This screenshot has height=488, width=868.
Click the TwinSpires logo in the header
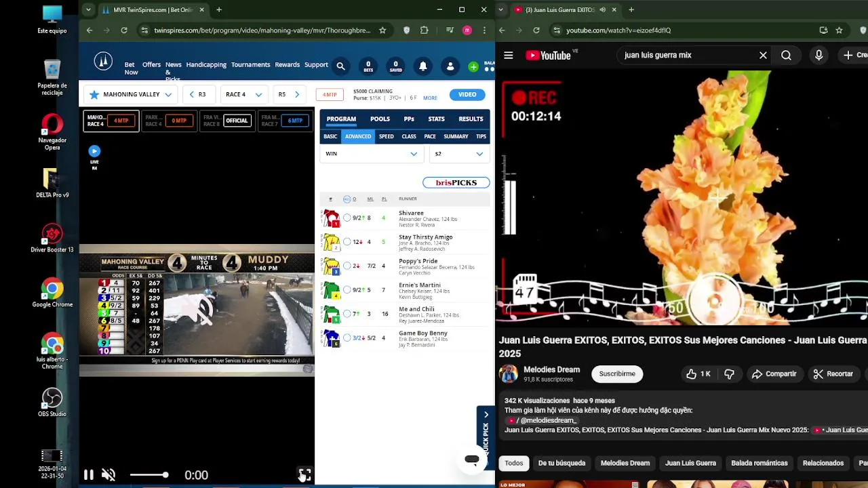coord(103,62)
